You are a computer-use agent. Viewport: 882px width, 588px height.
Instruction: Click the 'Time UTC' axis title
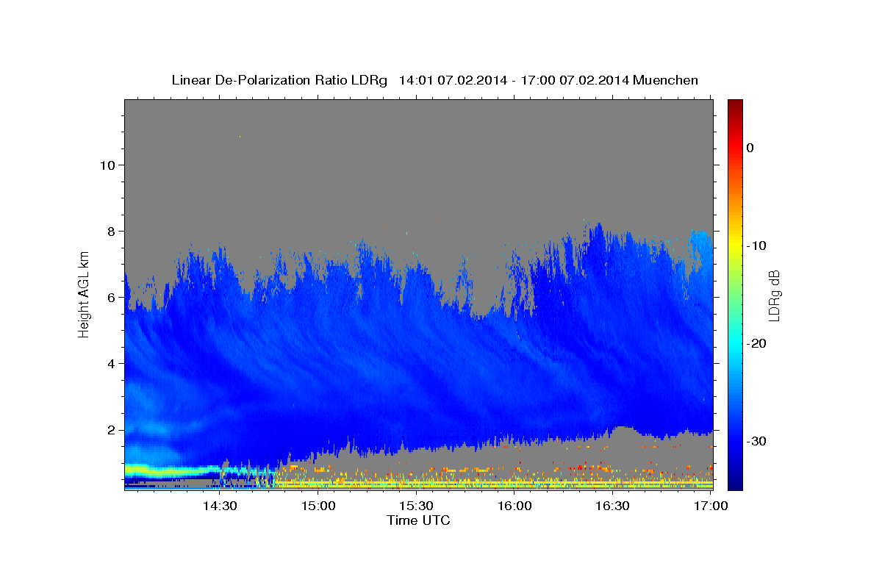click(418, 520)
